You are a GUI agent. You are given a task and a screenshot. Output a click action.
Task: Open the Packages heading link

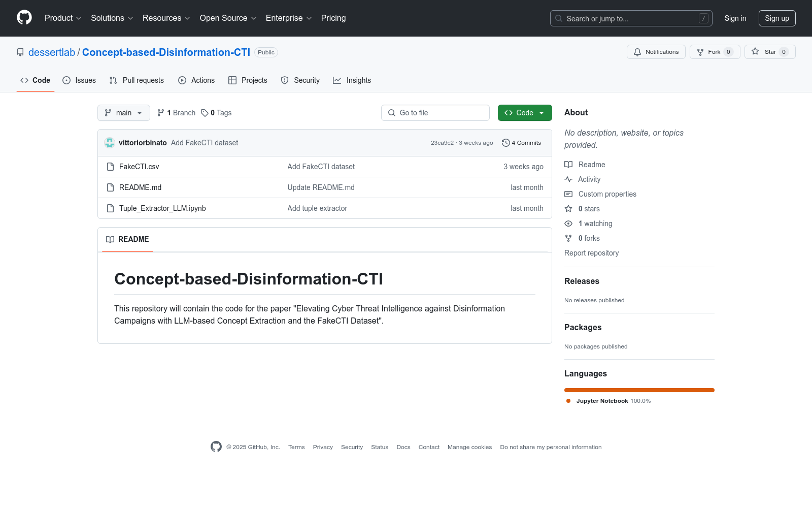tap(583, 327)
